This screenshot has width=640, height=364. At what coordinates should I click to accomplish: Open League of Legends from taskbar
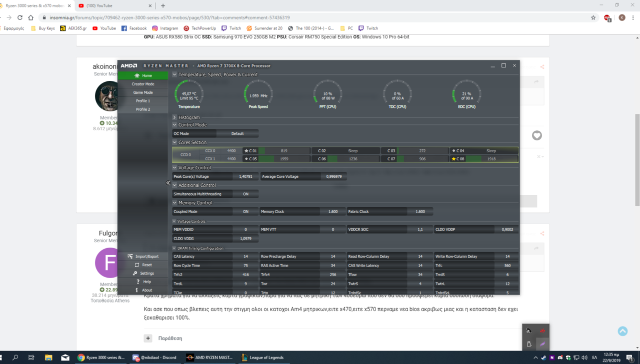(x=262, y=358)
